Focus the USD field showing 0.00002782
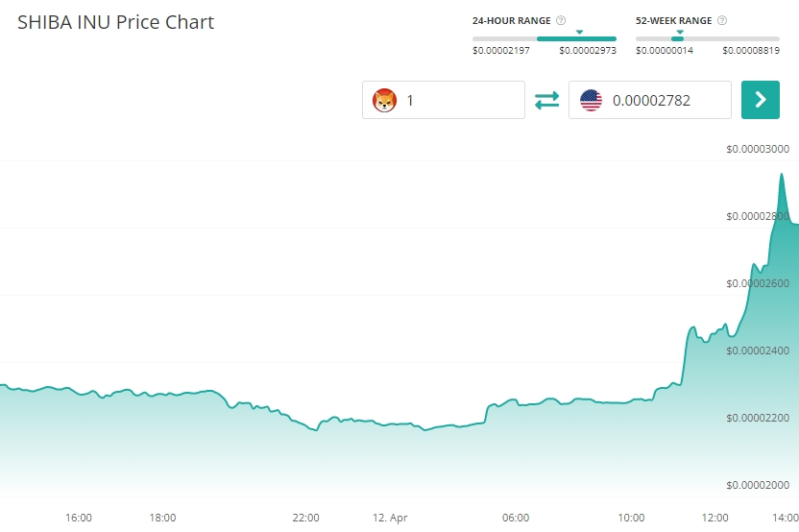This screenshot has width=799, height=532. [x=665, y=100]
